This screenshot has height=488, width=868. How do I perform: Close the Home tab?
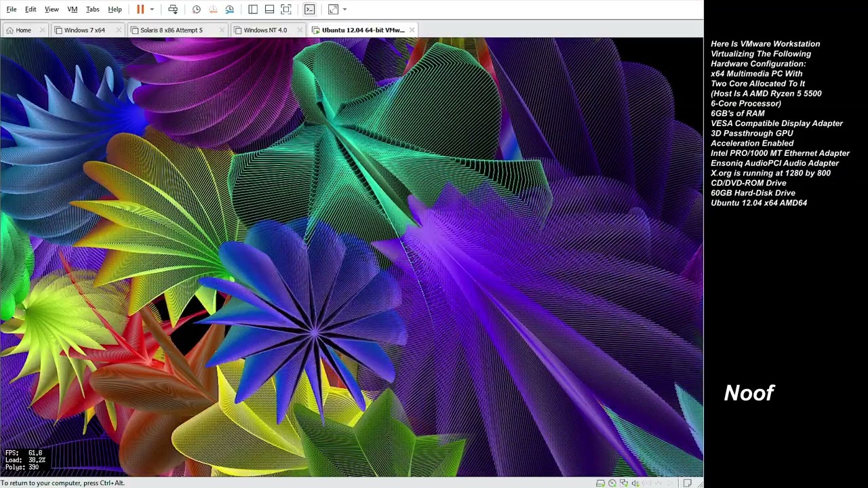[x=43, y=30]
